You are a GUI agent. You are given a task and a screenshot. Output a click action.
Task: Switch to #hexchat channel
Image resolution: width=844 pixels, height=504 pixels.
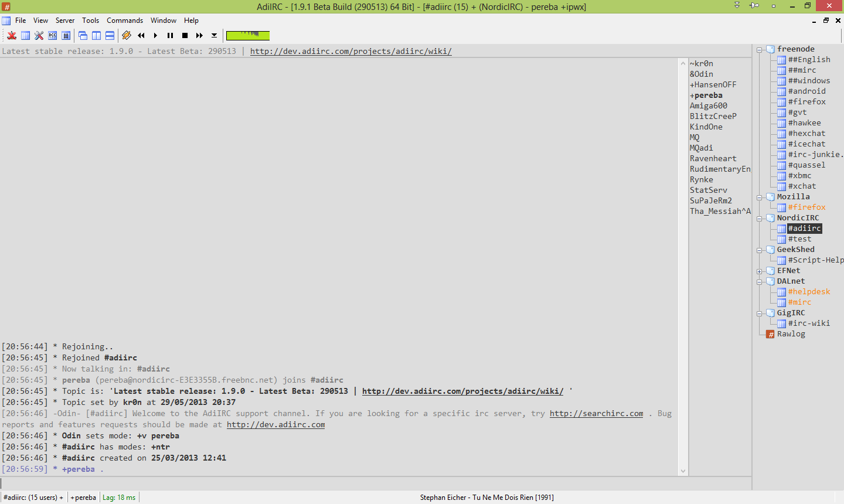[x=806, y=133]
